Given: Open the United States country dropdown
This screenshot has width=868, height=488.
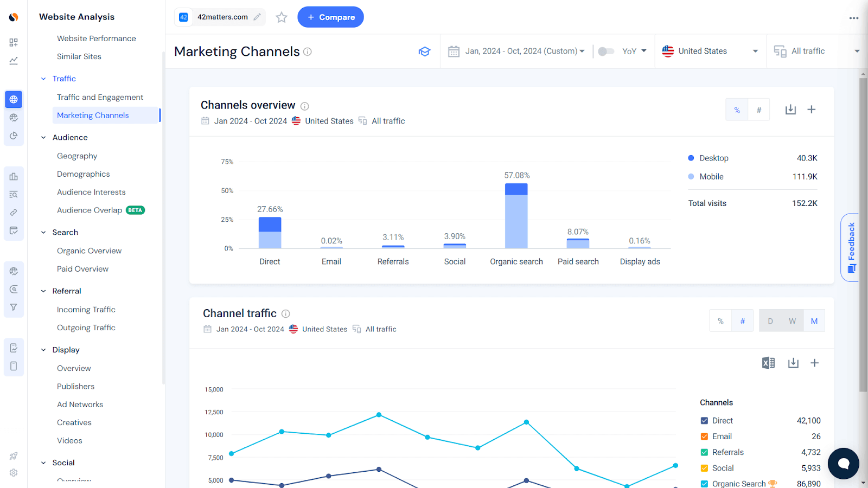Looking at the screenshot, I should [x=710, y=51].
